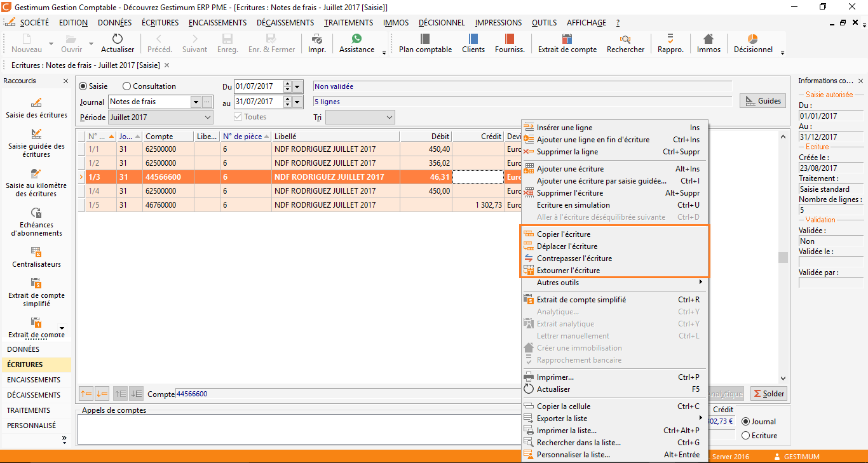Image resolution: width=868 pixels, height=463 pixels.
Task: Open the Journal Notes de frais dropdown
Action: tap(196, 102)
